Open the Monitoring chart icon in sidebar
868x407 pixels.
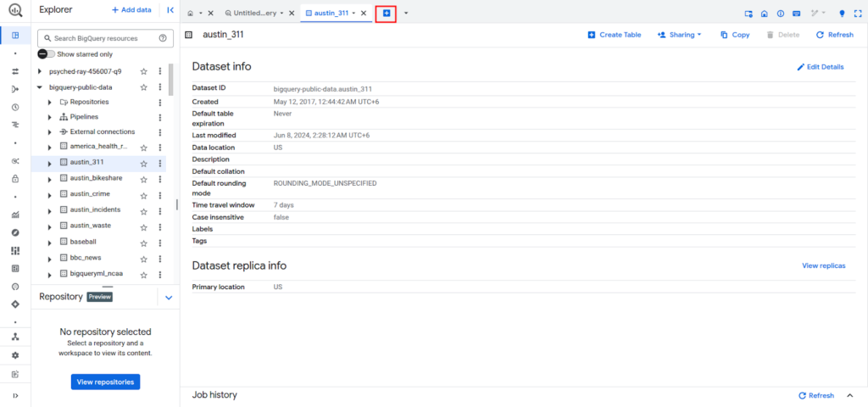click(15, 215)
